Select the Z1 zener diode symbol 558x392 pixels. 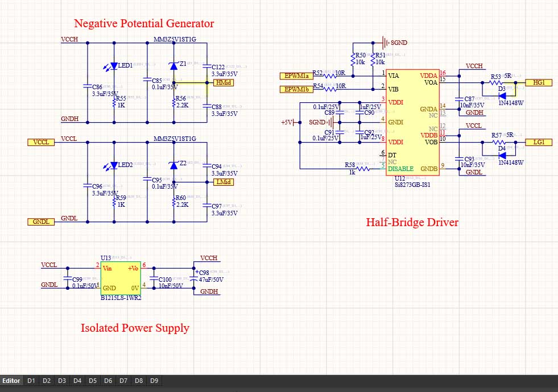tap(175, 66)
